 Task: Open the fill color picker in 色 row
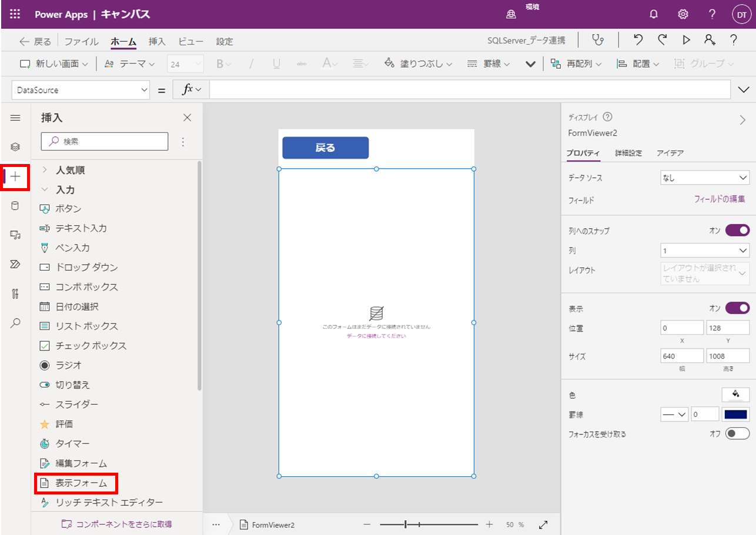[736, 395]
